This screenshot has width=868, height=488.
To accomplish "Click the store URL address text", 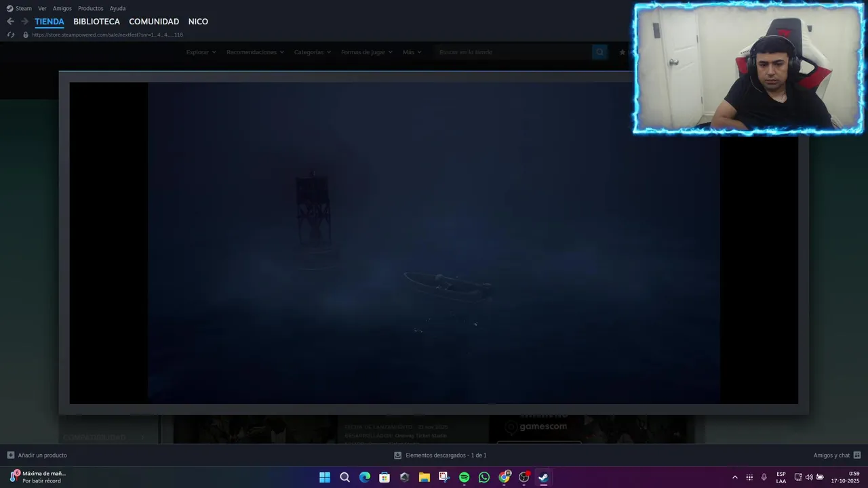I will pyautogui.click(x=107, y=35).
